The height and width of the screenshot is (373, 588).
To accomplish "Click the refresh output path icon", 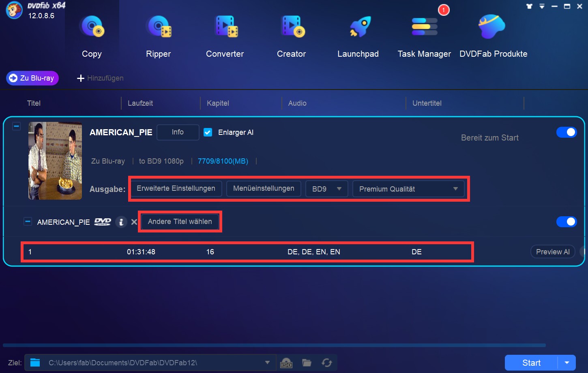I will pyautogui.click(x=327, y=363).
